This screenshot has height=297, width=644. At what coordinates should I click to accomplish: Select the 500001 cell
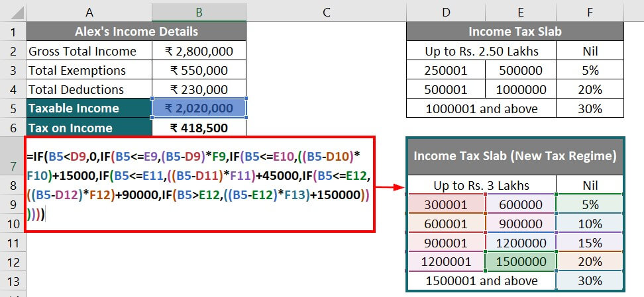click(x=446, y=89)
